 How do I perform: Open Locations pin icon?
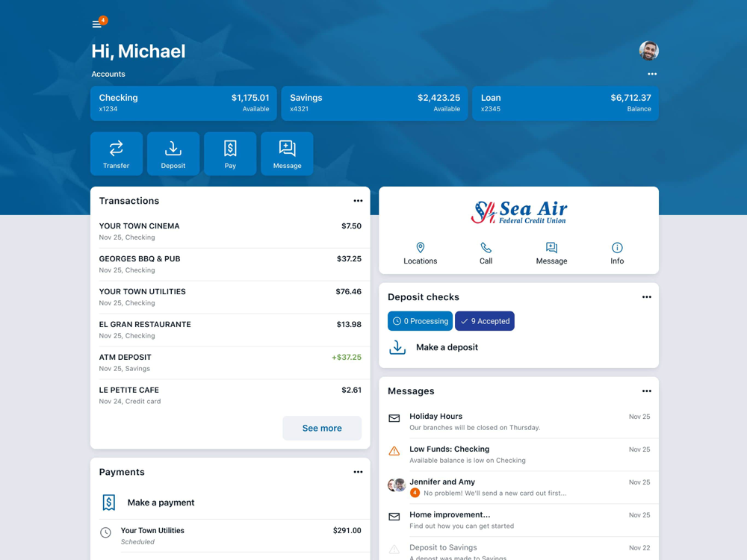(x=420, y=248)
